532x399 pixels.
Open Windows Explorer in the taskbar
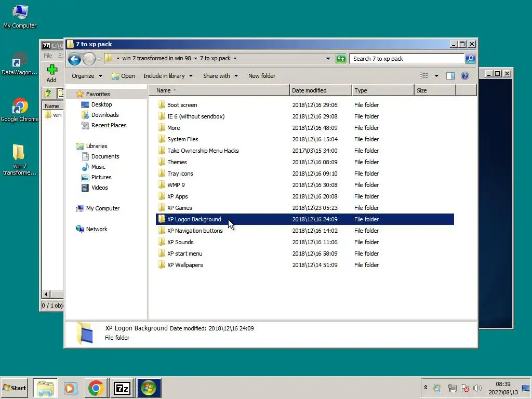(x=45, y=388)
